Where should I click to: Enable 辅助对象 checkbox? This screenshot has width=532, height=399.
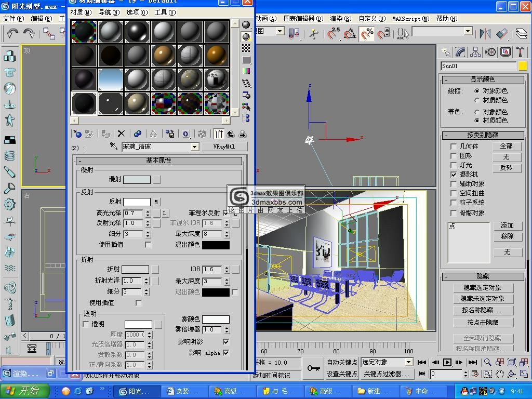coord(453,184)
